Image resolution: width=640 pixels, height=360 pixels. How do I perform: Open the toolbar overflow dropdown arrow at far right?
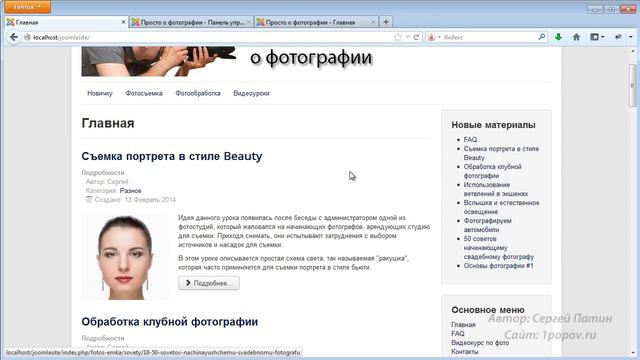630,37
